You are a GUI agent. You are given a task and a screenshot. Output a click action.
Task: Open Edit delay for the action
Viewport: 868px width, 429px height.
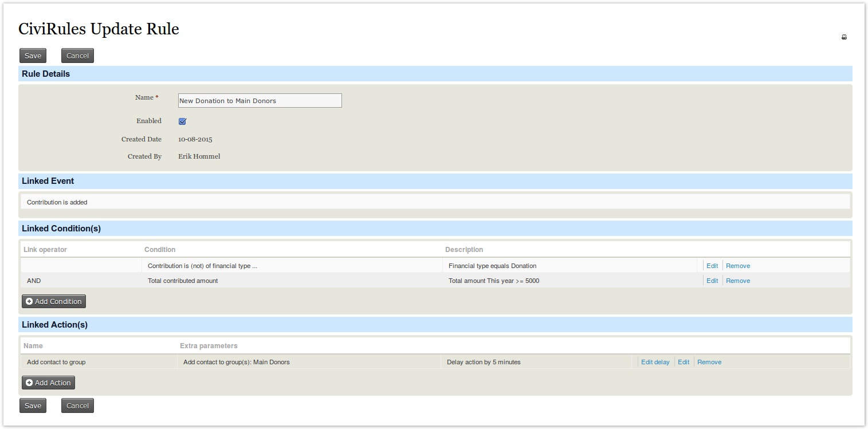coord(655,362)
